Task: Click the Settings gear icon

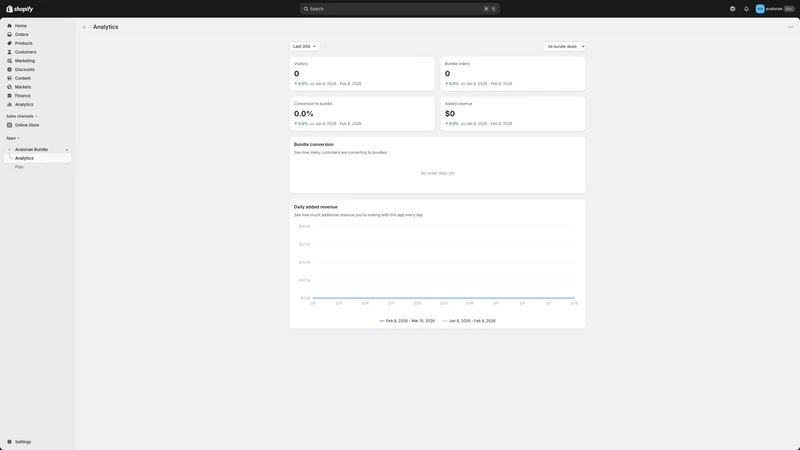Action: 9,442
